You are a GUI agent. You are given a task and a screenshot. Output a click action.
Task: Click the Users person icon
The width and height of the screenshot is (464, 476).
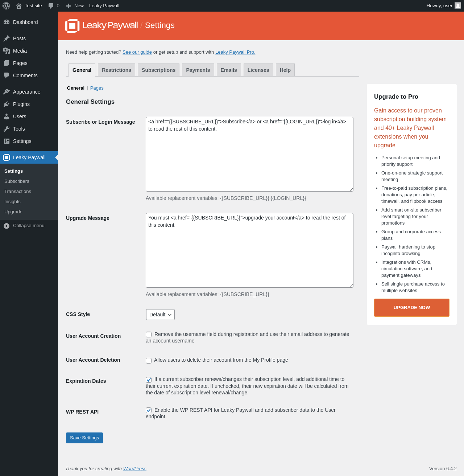coord(7,116)
